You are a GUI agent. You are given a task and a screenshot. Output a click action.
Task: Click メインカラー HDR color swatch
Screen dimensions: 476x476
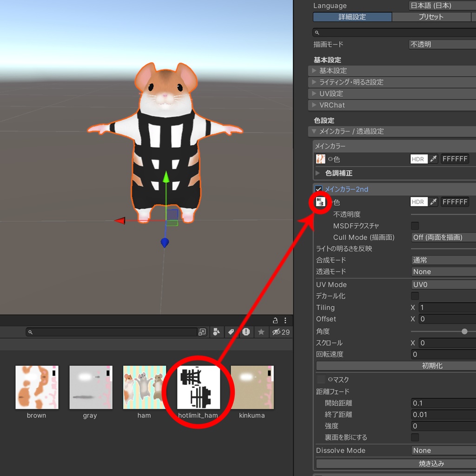pyautogui.click(x=419, y=159)
